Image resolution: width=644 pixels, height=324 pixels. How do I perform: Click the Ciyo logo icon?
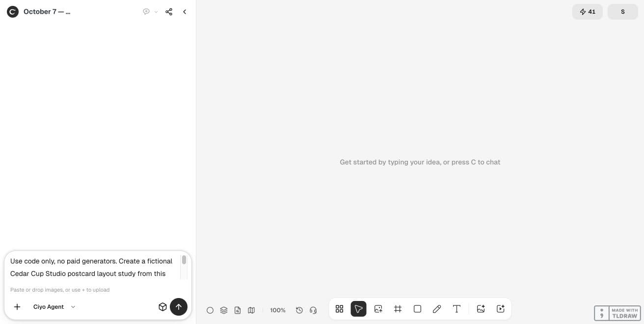pyautogui.click(x=13, y=12)
